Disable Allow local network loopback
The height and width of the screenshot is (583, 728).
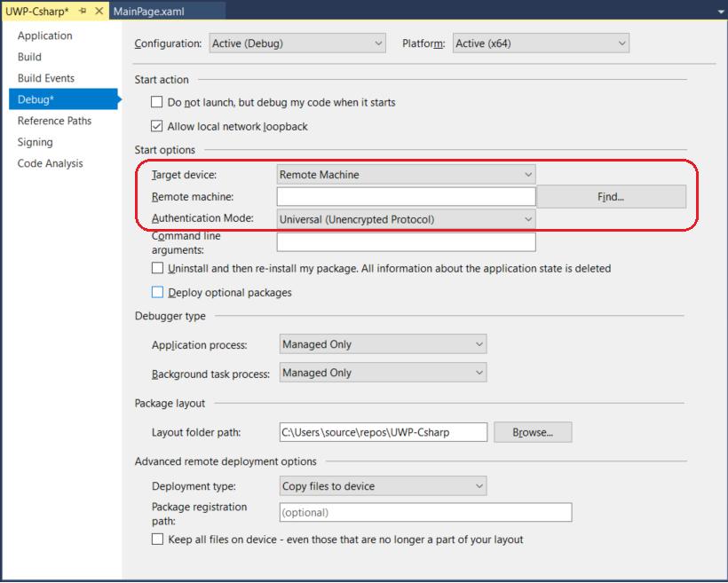pos(157,126)
